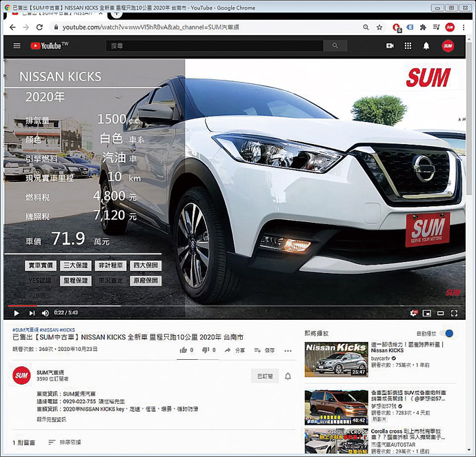This screenshot has width=476, height=457.
Task: Open YouTube hamburger guide menu
Action: (17, 45)
